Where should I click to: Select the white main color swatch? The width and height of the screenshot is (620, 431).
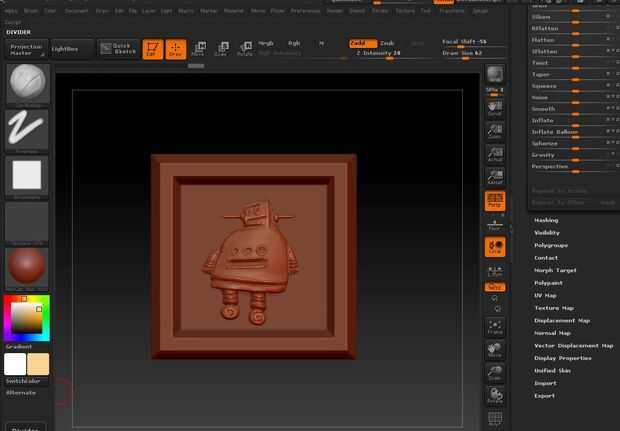coord(15,364)
